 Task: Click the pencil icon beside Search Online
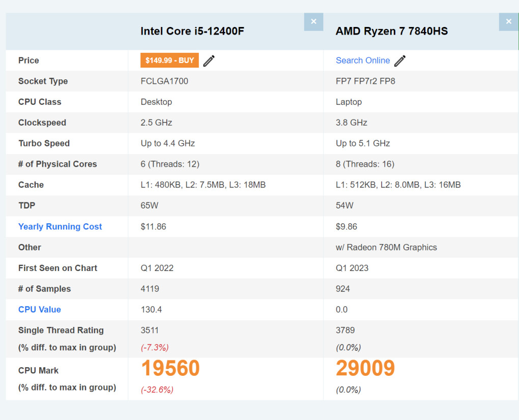pos(400,61)
